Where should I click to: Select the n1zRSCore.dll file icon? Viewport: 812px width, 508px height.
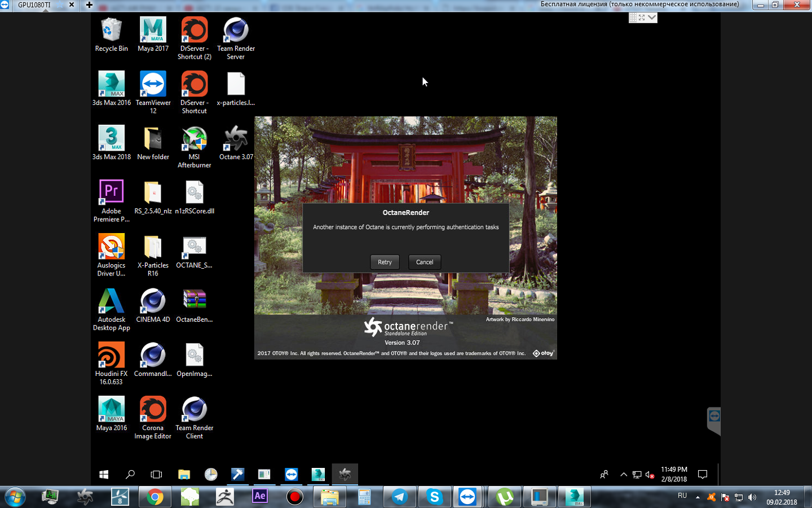pyautogui.click(x=195, y=197)
